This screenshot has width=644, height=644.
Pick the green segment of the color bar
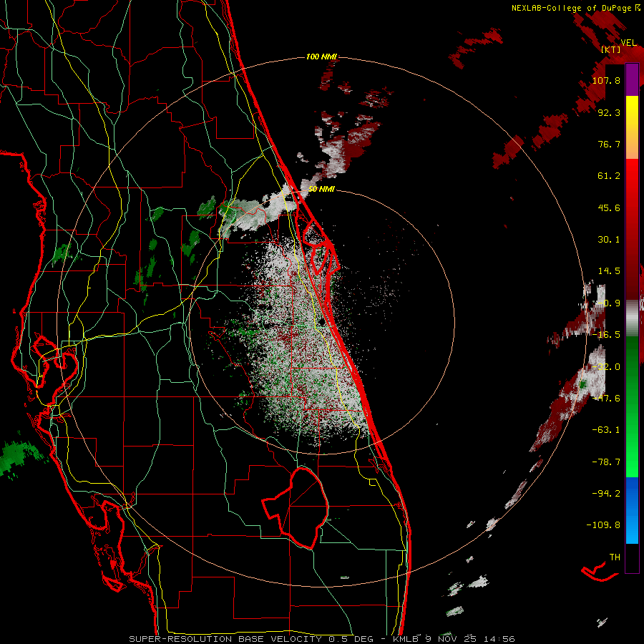pos(632,406)
